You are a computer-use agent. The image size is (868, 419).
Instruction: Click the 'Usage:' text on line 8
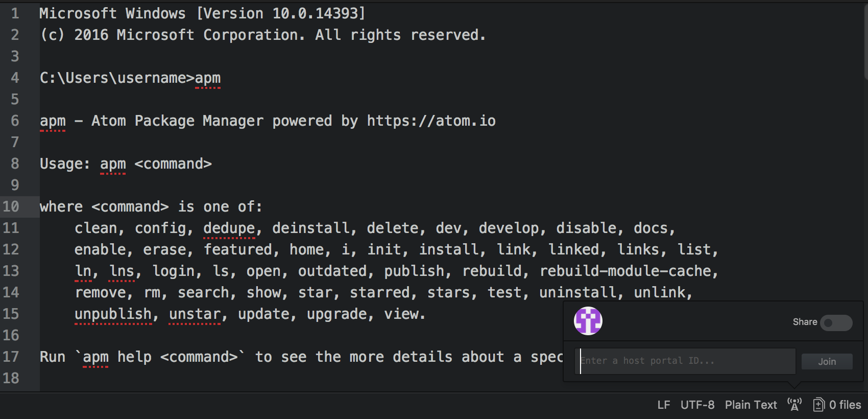coord(64,164)
